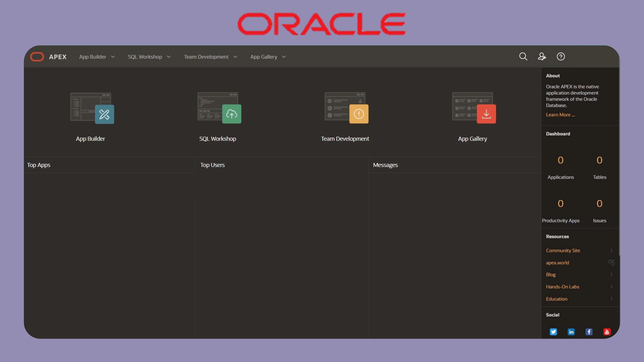The width and height of the screenshot is (644, 362).
Task: Click the administration user icon
Action: (x=542, y=56)
